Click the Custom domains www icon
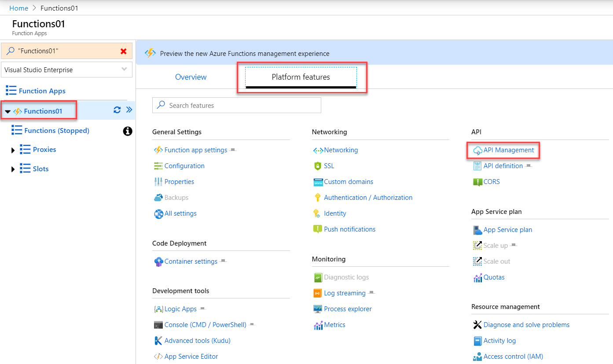The height and width of the screenshot is (364, 613). 318,182
